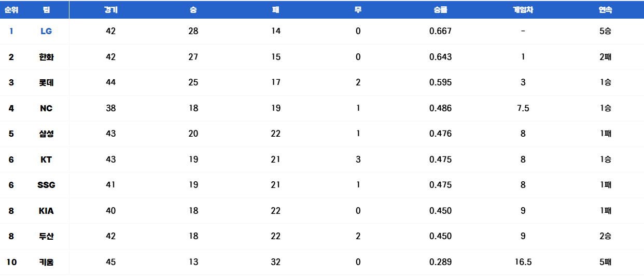
Task: Click the 게임차 column header
Action: [x=523, y=10]
